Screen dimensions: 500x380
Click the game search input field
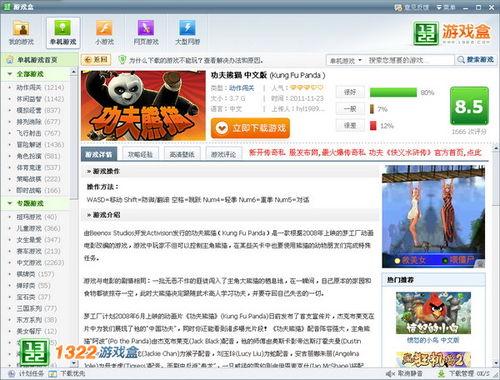410,61
